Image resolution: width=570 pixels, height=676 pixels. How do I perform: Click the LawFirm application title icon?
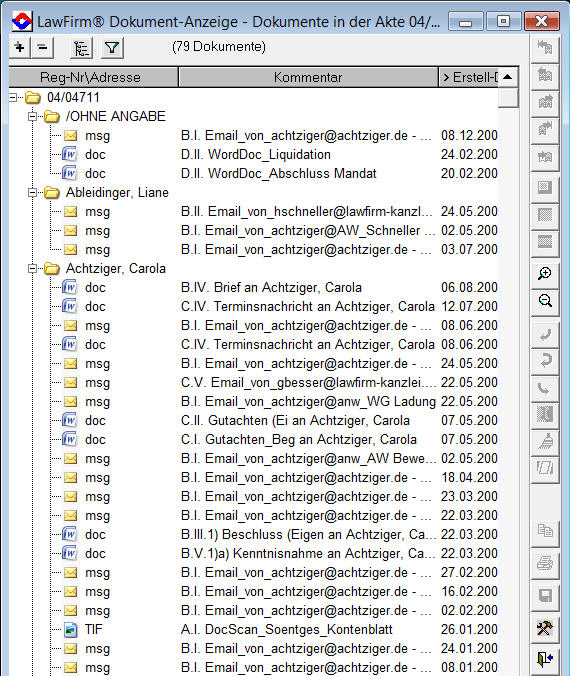[22, 21]
